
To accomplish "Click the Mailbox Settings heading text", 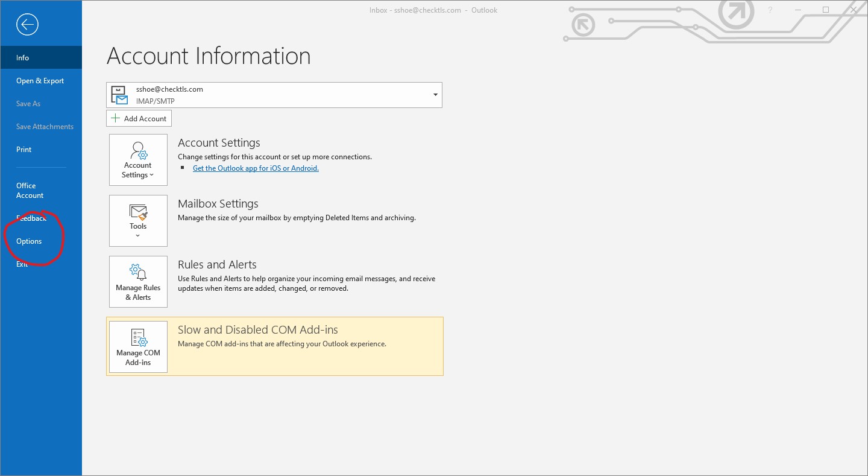I will pyautogui.click(x=218, y=203).
